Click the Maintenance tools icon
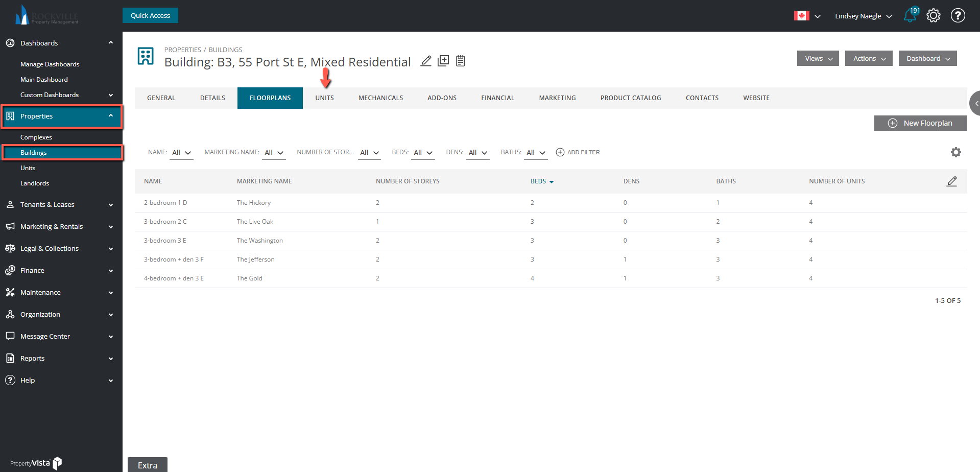 10,292
